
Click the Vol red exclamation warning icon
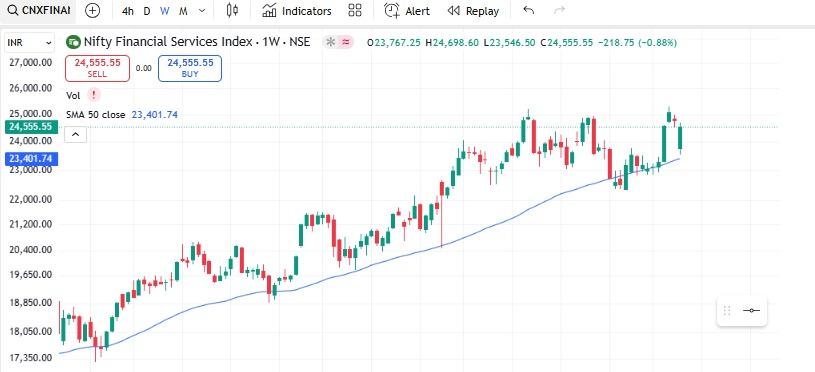[x=94, y=95]
